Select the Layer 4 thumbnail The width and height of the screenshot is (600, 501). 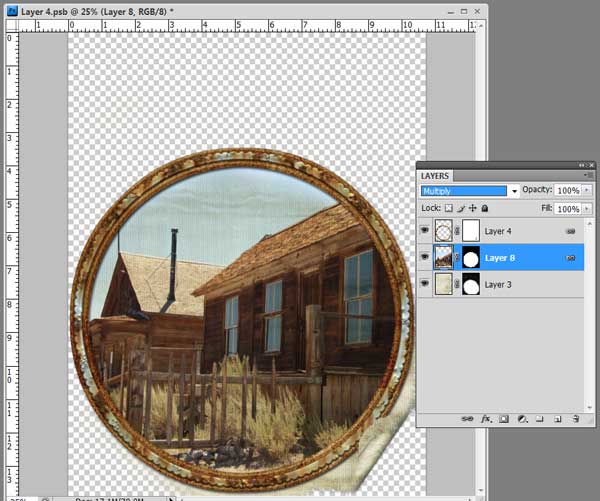click(x=443, y=231)
